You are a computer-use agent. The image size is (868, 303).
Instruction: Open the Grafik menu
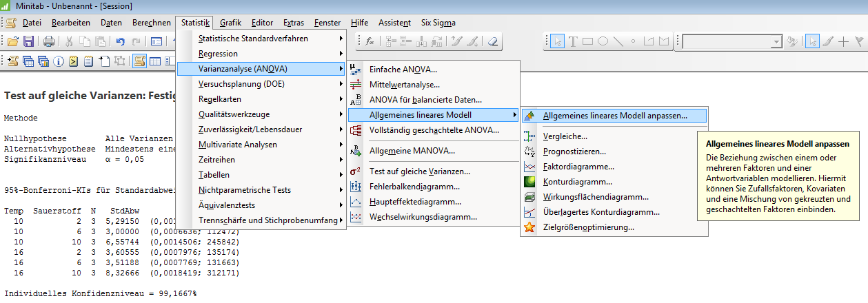pyautogui.click(x=230, y=23)
